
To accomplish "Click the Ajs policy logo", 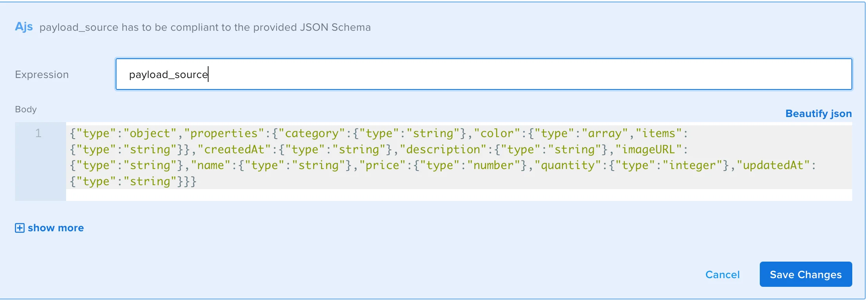I will pyautogui.click(x=24, y=27).
